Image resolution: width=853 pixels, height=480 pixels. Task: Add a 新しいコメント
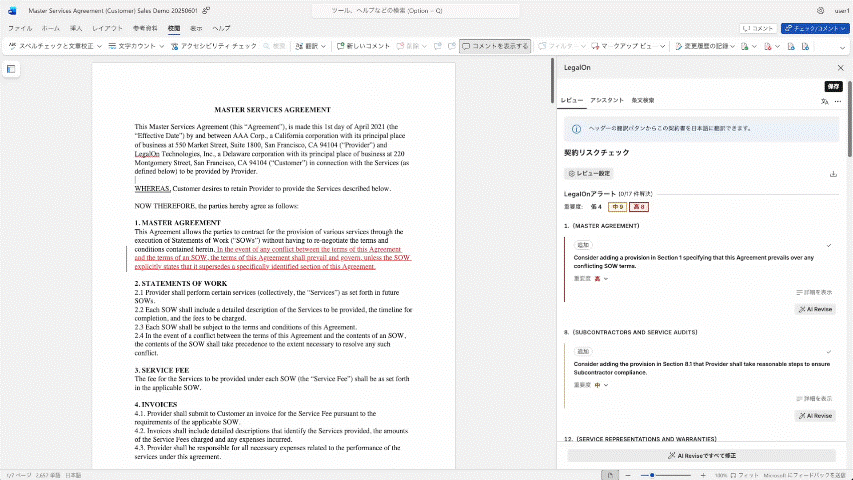(363, 46)
